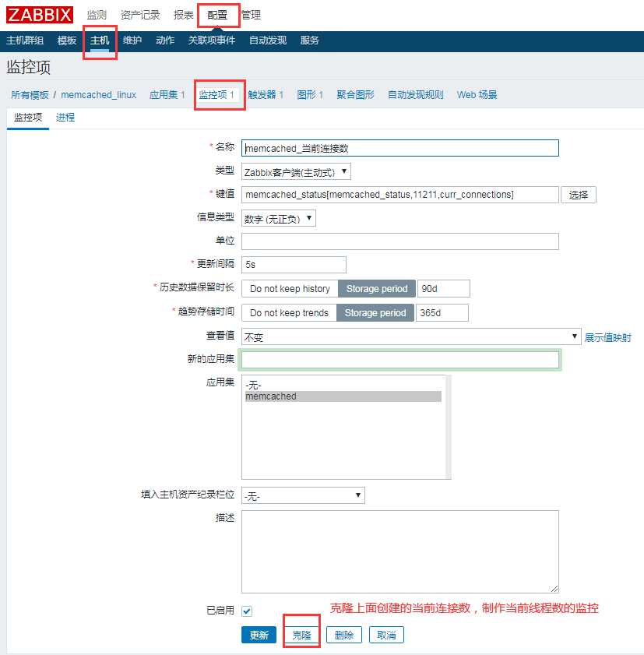
Task: Select trends Storage period option
Action: [375, 313]
